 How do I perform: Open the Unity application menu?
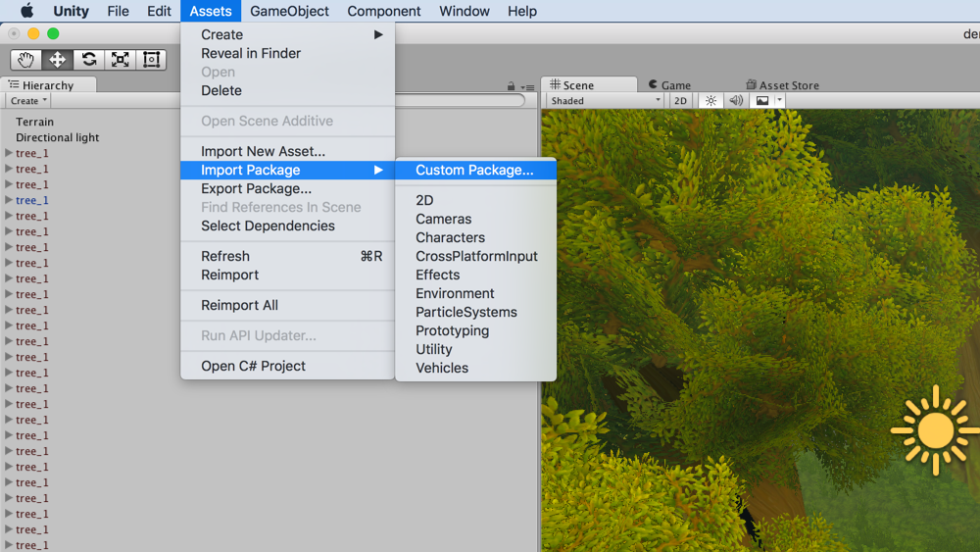pos(71,11)
